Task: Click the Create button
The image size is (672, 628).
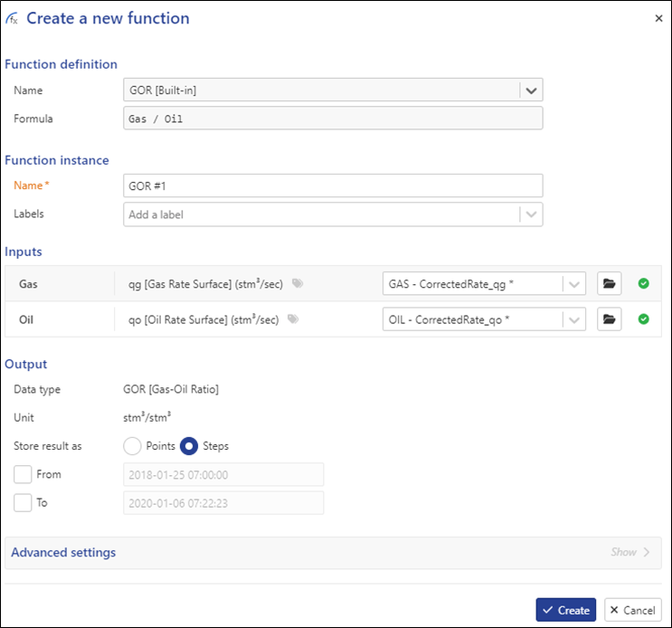Action: coord(565,610)
